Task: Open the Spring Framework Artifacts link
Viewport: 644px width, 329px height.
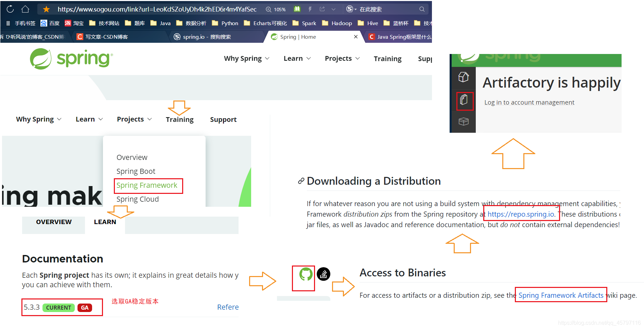Action: (561, 295)
